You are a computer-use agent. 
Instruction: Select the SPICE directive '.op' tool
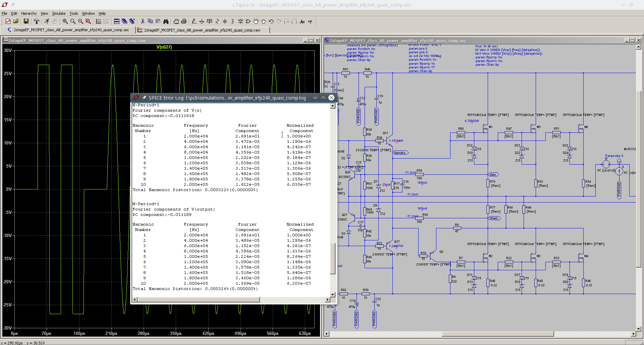click(x=310, y=21)
